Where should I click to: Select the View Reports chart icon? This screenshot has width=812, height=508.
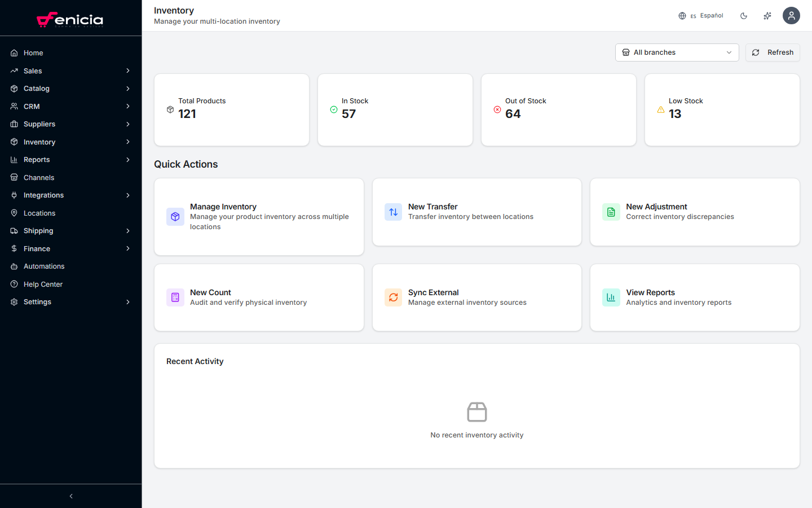[611, 297]
